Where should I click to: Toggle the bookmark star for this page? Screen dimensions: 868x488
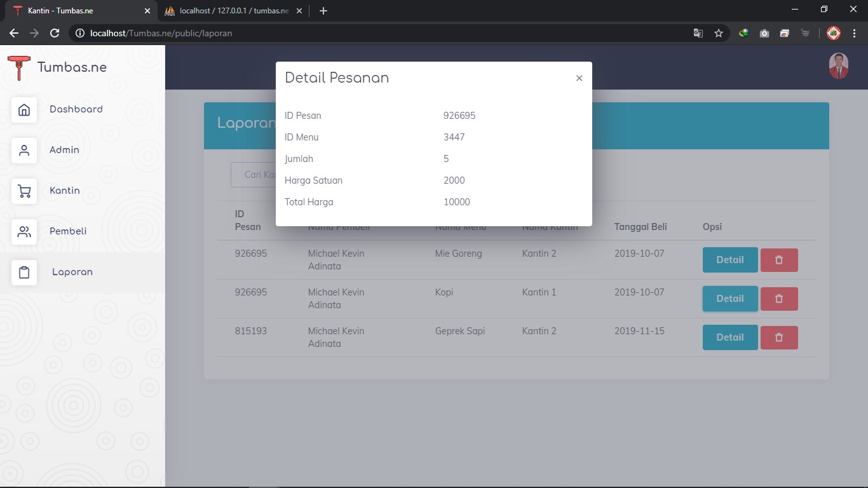pos(718,33)
